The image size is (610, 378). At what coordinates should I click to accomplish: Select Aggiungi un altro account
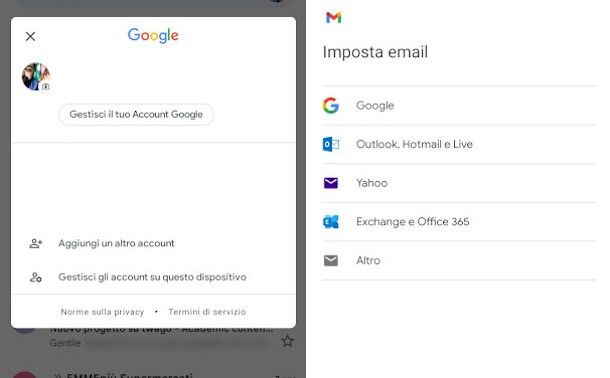[116, 243]
